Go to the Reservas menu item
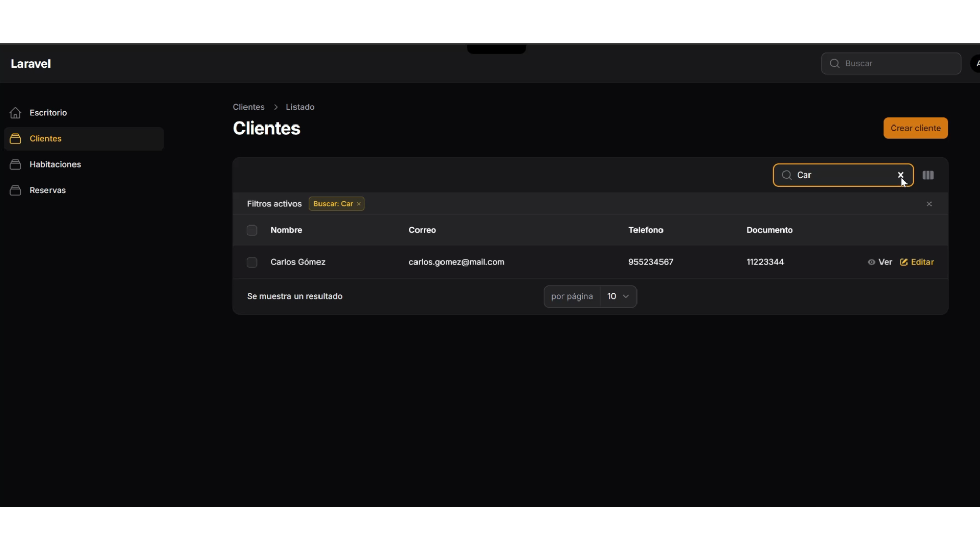This screenshot has width=980, height=551. pyautogui.click(x=47, y=190)
